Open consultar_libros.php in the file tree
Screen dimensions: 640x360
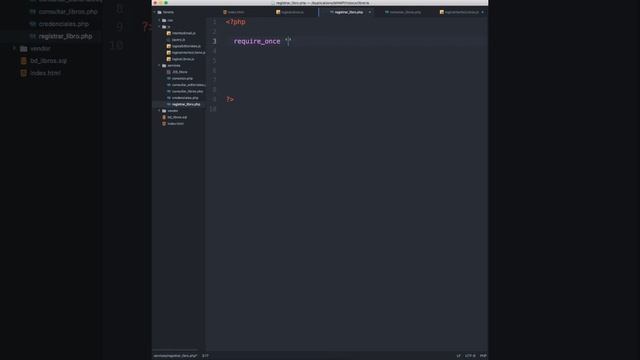(187, 91)
